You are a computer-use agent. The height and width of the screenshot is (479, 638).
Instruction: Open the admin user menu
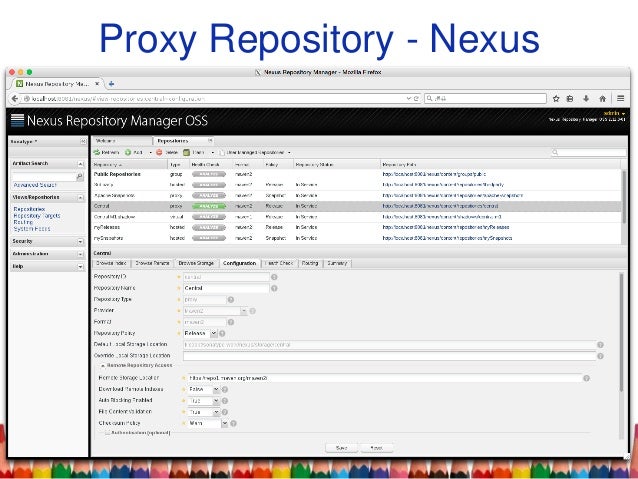614,113
